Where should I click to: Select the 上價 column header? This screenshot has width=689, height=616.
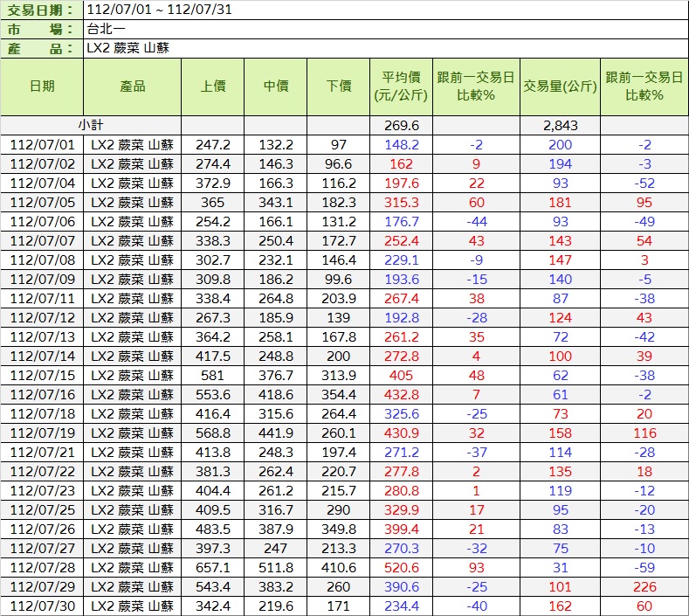(213, 86)
